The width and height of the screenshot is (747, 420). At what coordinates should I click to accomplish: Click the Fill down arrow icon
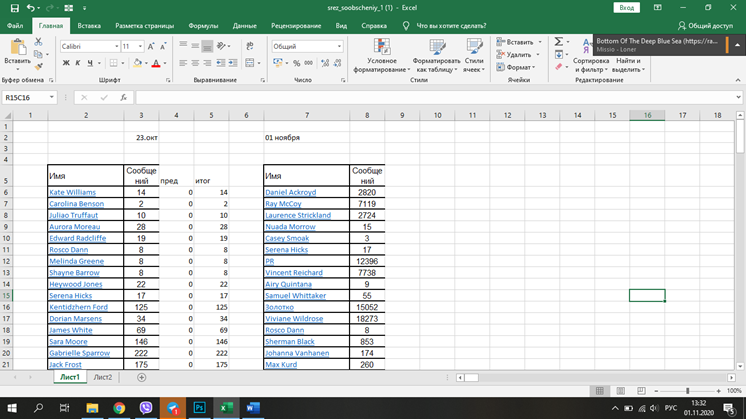pyautogui.click(x=559, y=54)
